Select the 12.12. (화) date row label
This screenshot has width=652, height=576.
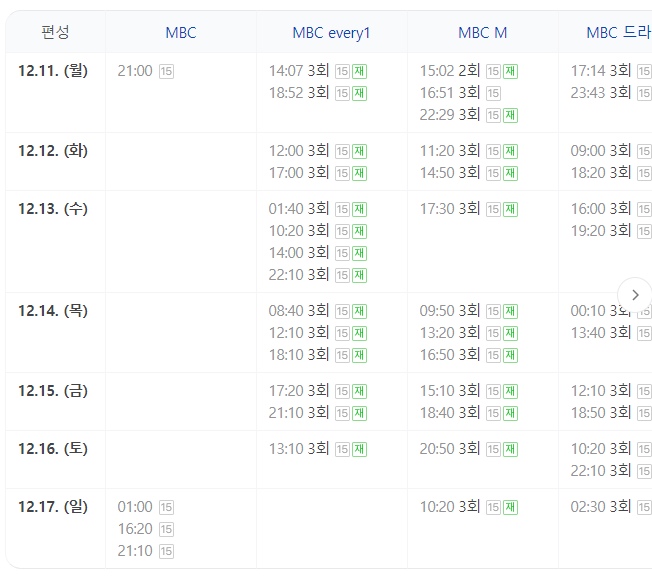(53, 151)
